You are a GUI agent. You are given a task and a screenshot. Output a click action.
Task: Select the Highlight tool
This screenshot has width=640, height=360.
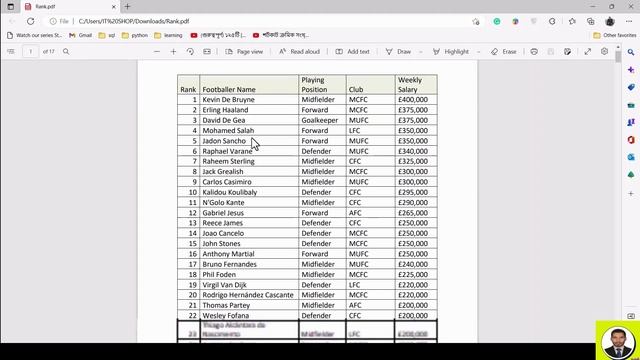coord(451,52)
